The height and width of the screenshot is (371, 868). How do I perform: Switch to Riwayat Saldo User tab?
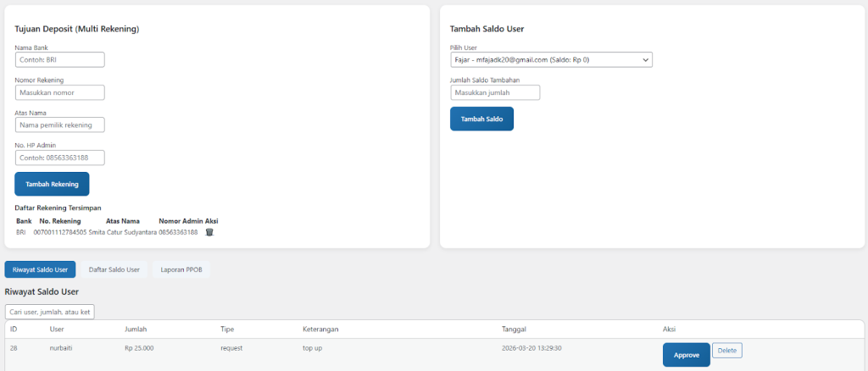(x=40, y=269)
